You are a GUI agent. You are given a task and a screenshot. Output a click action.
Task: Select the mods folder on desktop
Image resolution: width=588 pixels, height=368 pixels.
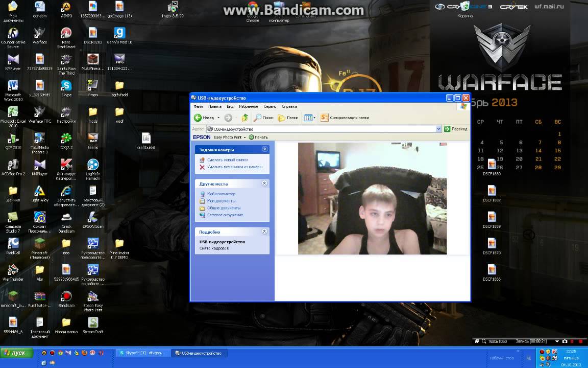tap(93, 115)
